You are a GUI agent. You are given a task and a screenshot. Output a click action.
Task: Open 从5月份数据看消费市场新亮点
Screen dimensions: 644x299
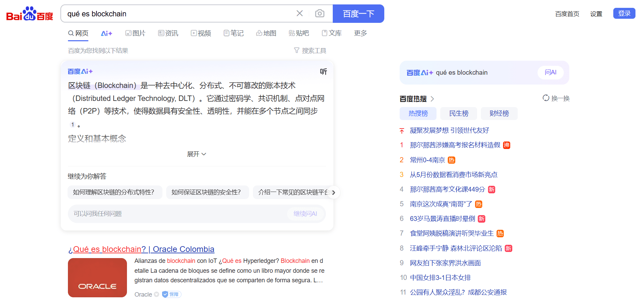pyautogui.click(x=454, y=175)
